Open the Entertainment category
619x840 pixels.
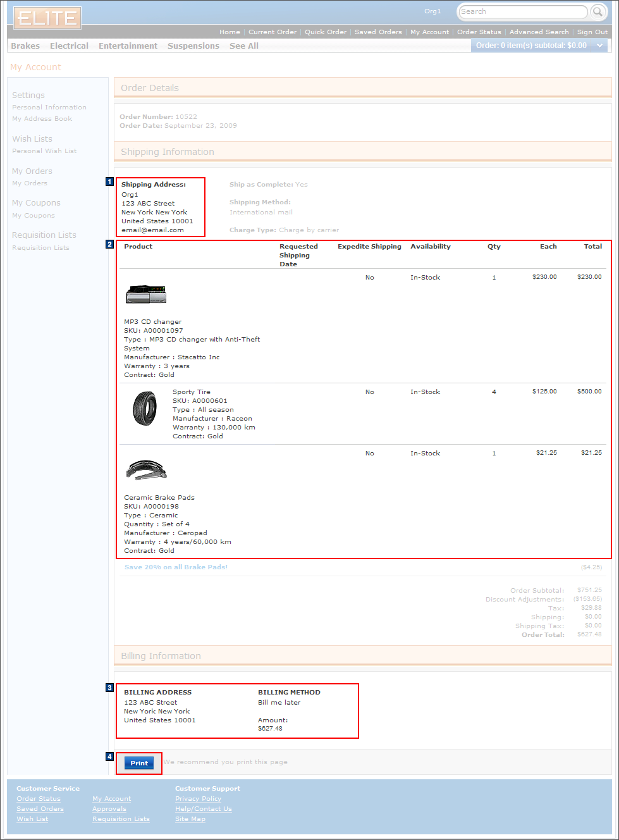[x=128, y=45]
